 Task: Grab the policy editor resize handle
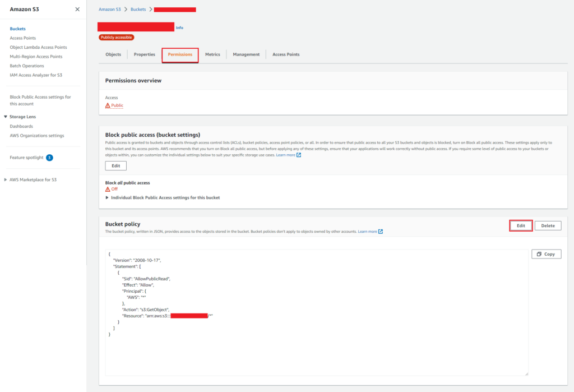pos(526,373)
